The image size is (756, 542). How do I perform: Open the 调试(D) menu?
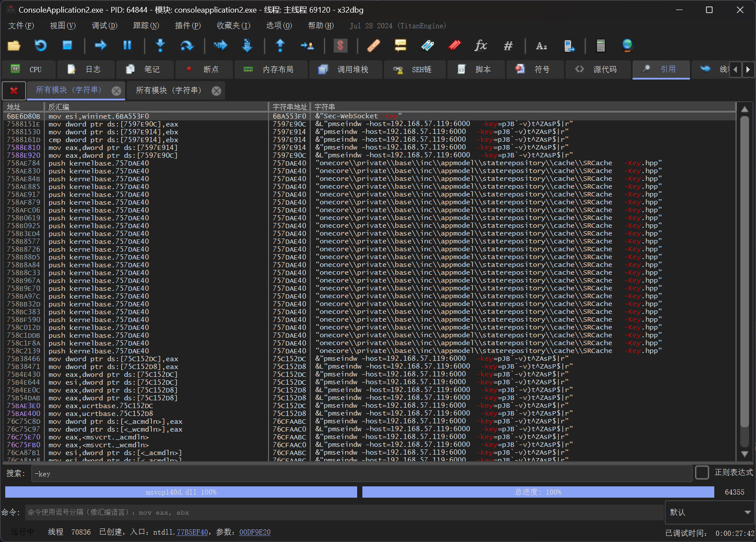(104, 26)
